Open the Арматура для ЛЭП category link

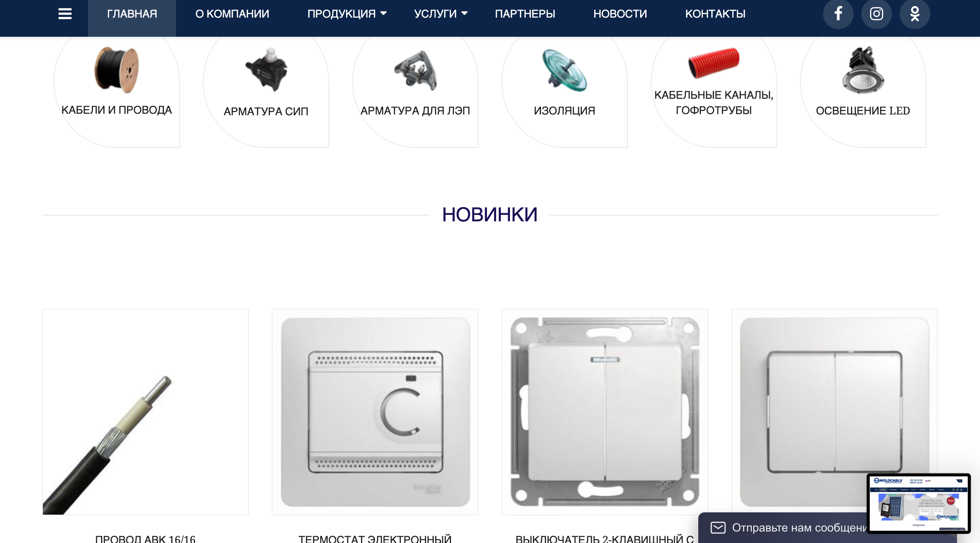pos(415,111)
